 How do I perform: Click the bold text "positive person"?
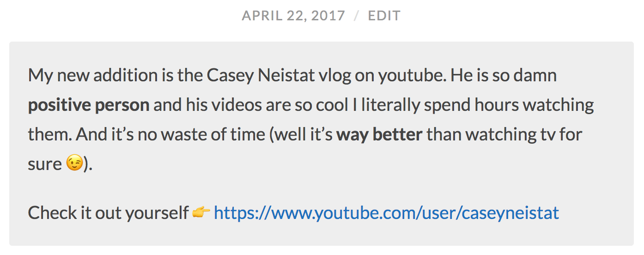[89, 106]
